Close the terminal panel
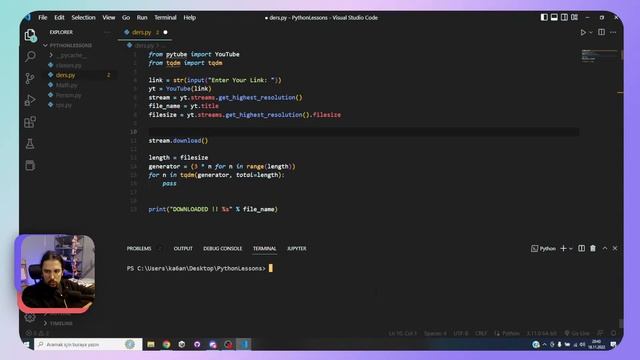This screenshot has width=640, height=360. pos(615,248)
